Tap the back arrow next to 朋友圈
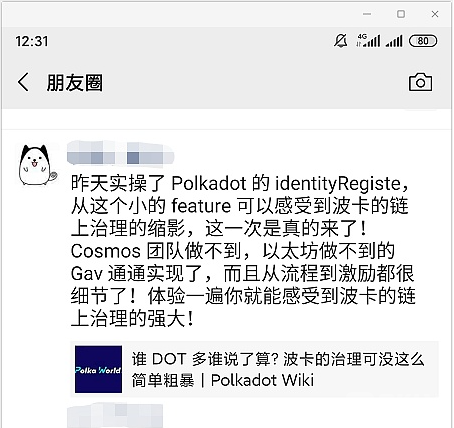The height and width of the screenshot is (428, 454). coord(23,82)
